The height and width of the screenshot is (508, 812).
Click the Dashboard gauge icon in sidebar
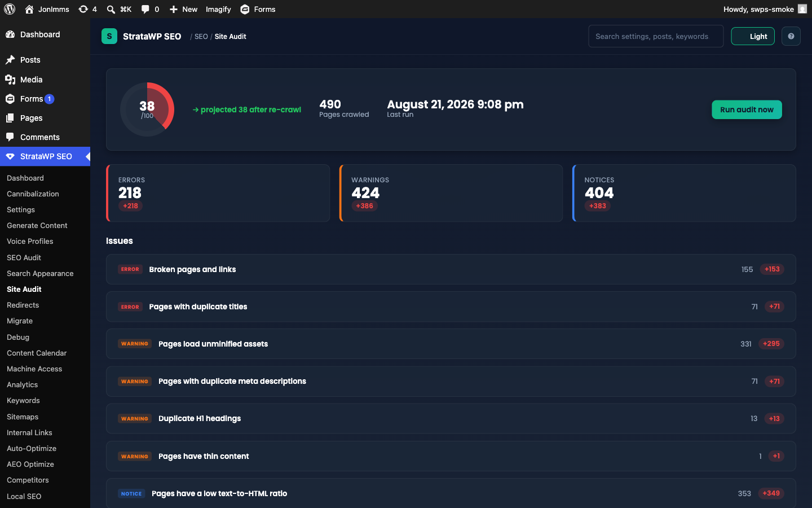point(10,34)
